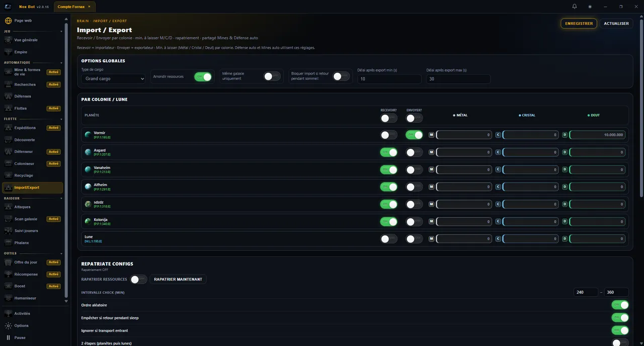This screenshot has height=346, width=644.
Task: Toggle Bloquer import si retour pendant sommeil
Action: [x=341, y=76]
